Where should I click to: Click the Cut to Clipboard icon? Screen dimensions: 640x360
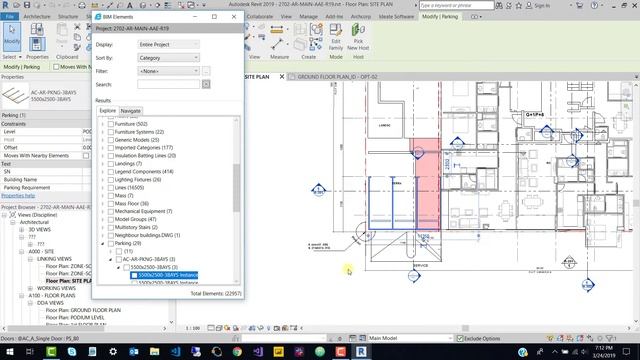pyautogui.click(x=77, y=27)
